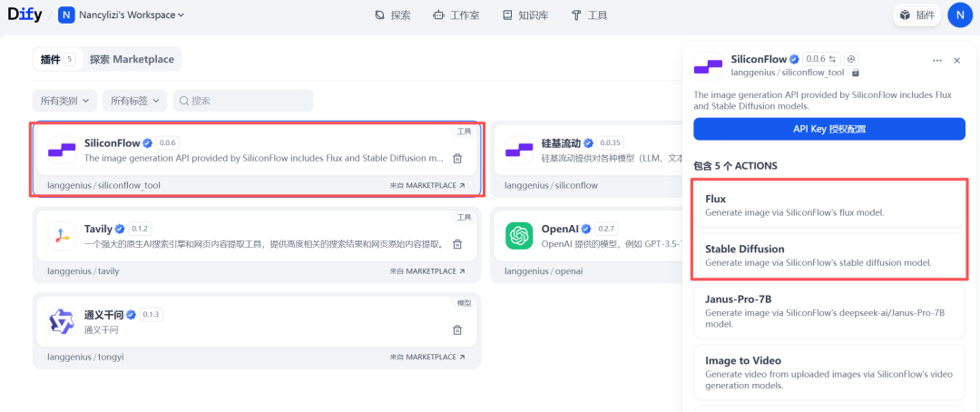
Task: Click the 模型 tag on 通义千问 card
Action: [465, 302]
